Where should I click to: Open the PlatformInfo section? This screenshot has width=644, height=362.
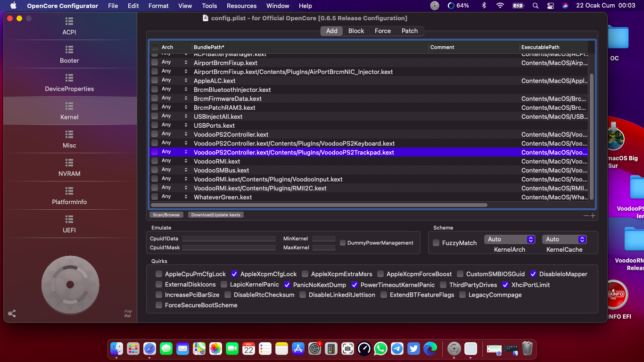pos(69,196)
